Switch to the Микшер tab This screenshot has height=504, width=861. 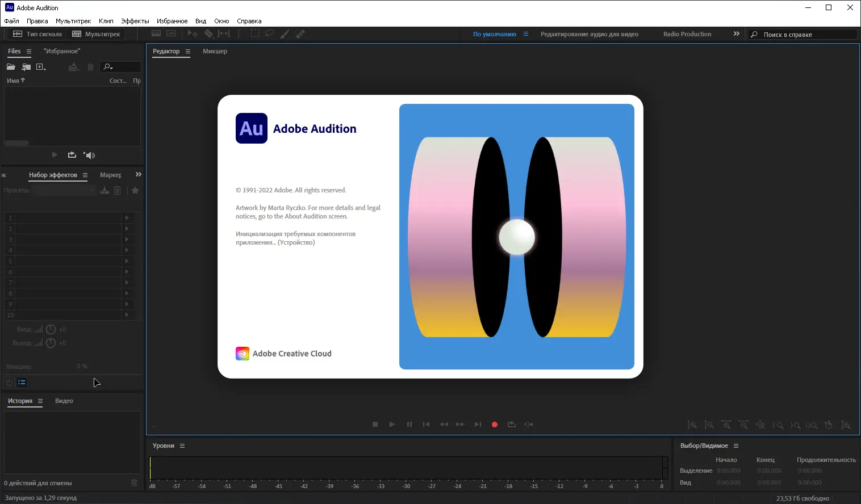pos(215,51)
